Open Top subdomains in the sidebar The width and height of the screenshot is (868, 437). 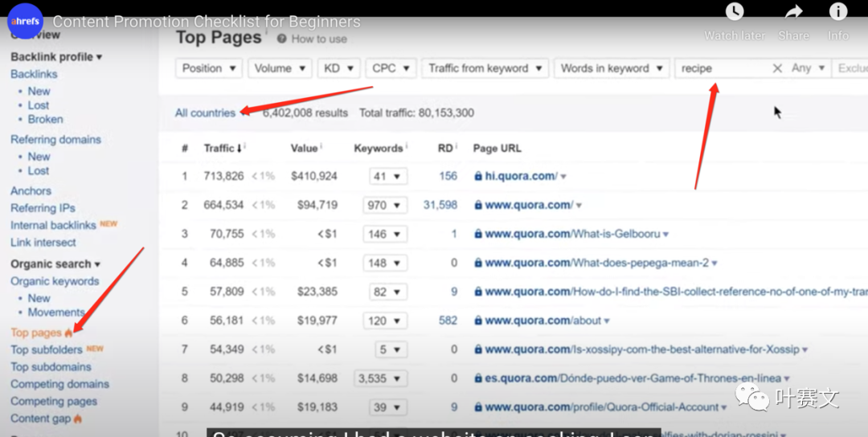pos(51,367)
